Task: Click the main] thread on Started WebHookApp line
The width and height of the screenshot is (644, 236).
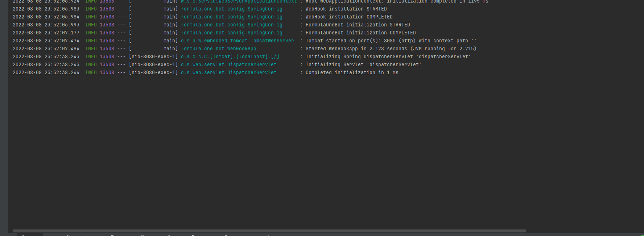Action: [x=170, y=49]
